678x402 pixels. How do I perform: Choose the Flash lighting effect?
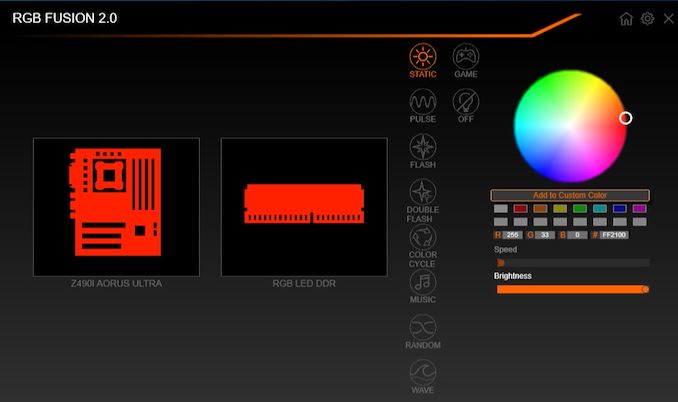coord(423,151)
